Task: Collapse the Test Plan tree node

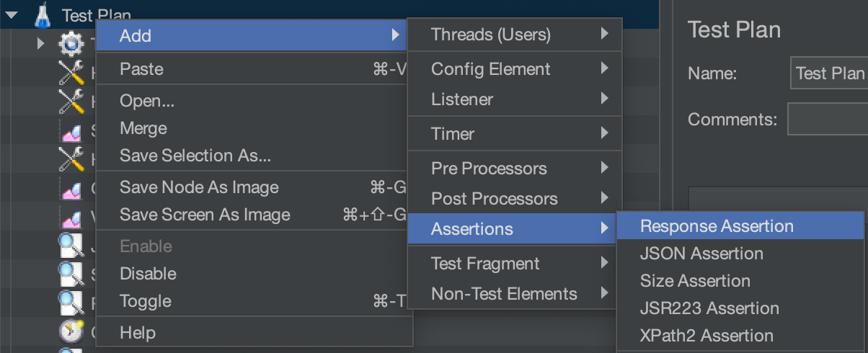Action: 12,14
